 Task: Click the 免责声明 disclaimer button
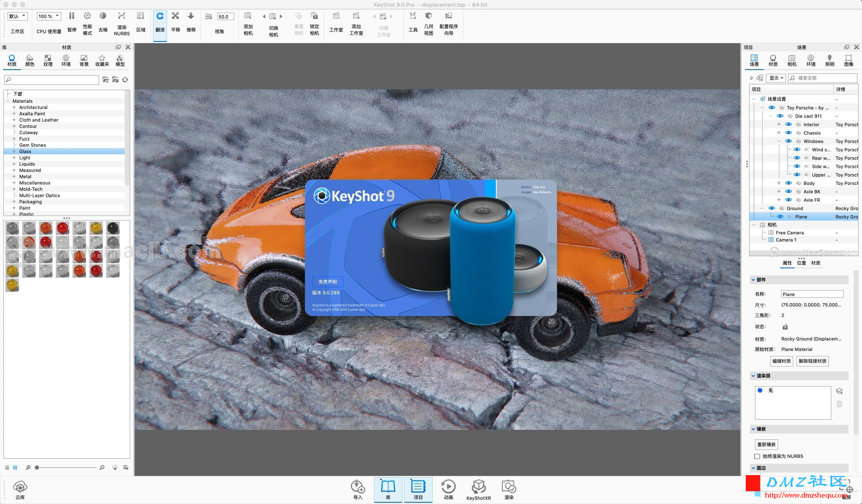pyautogui.click(x=327, y=282)
